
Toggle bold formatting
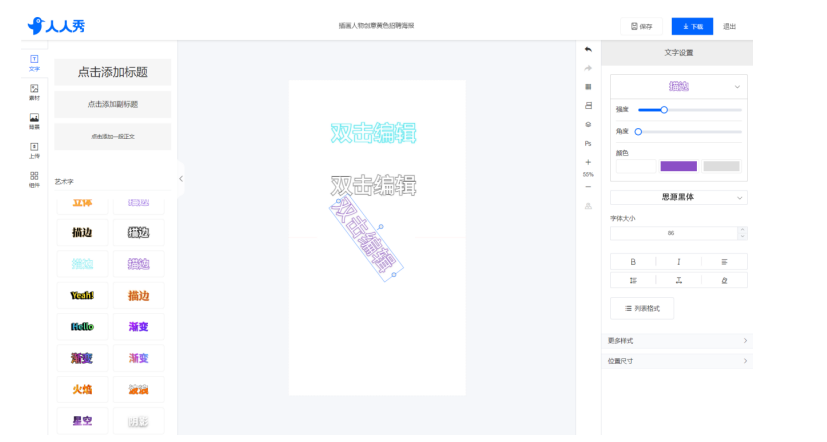point(633,262)
